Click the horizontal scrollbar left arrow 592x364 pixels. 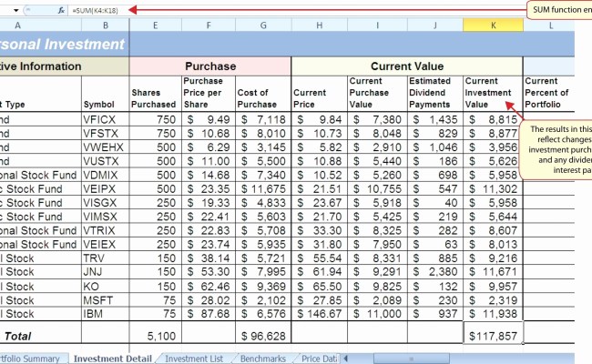coord(345,359)
